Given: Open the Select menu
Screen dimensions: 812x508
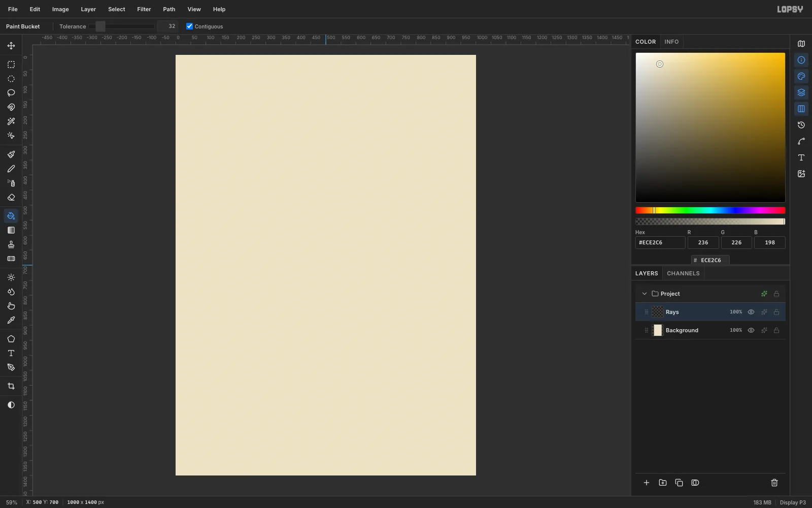Looking at the screenshot, I should tap(117, 9).
